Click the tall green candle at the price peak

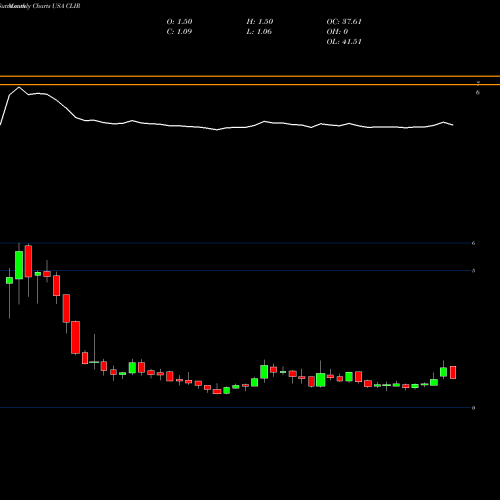[19, 265]
